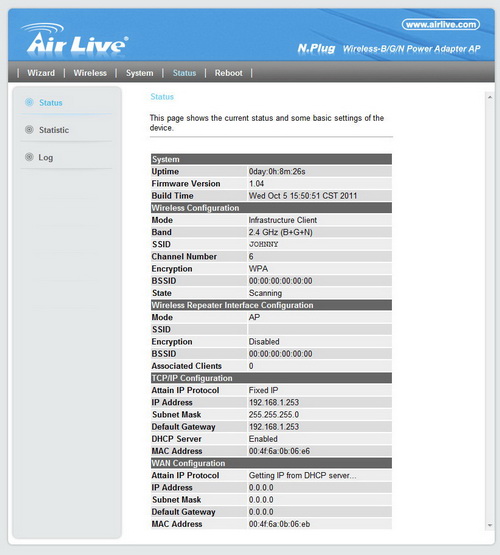500x555 pixels.
Task: Open the System menu
Action: 140,73
